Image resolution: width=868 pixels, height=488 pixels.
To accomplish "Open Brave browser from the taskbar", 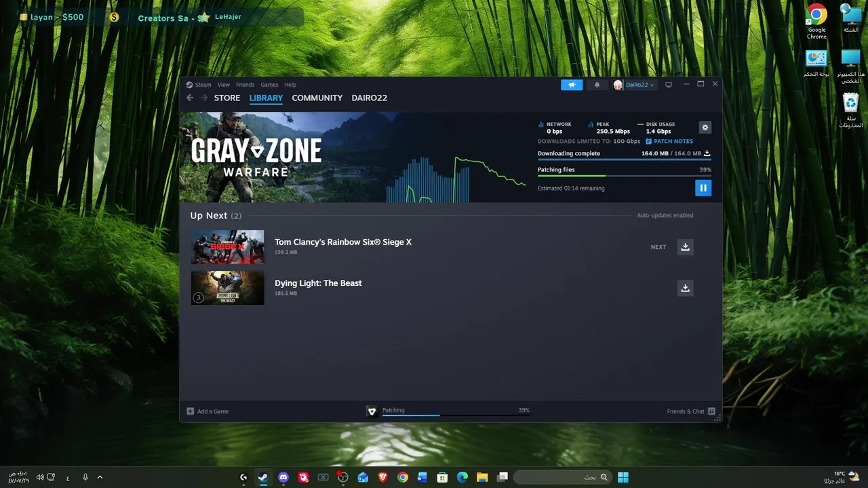I will [382, 477].
